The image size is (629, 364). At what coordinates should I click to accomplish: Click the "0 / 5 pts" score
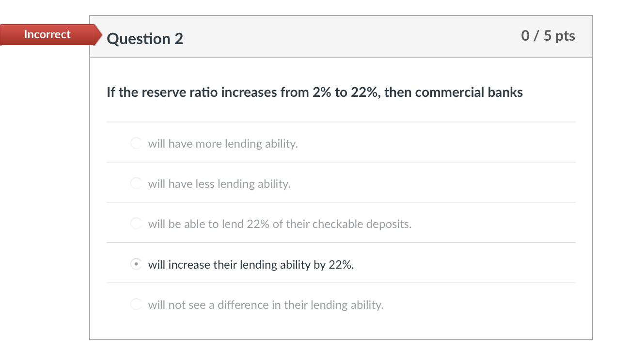click(548, 36)
